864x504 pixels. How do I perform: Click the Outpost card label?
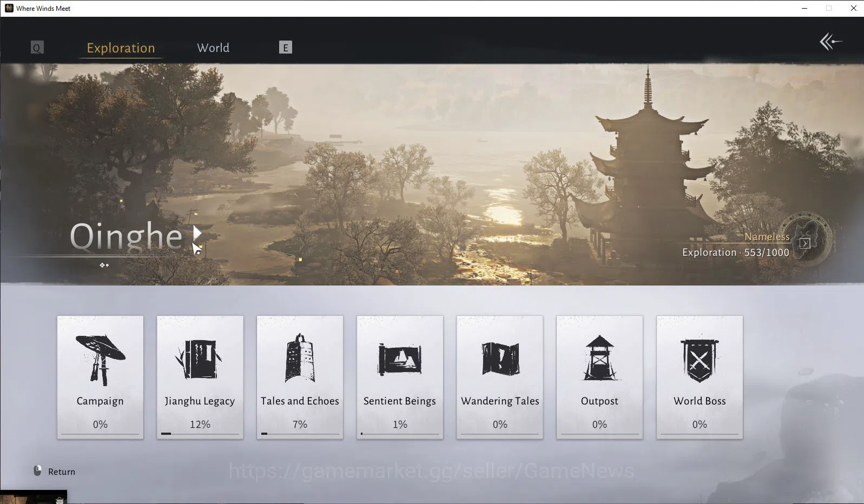[599, 401]
